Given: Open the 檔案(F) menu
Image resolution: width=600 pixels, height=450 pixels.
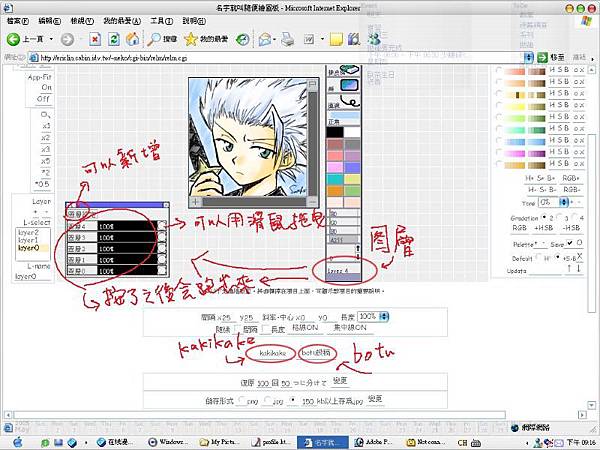Looking at the screenshot, I should pos(18,21).
